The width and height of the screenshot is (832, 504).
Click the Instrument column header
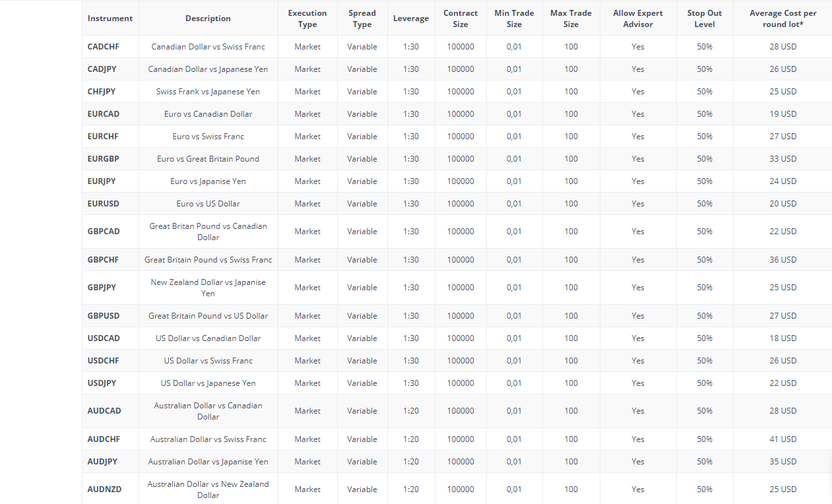(x=110, y=18)
